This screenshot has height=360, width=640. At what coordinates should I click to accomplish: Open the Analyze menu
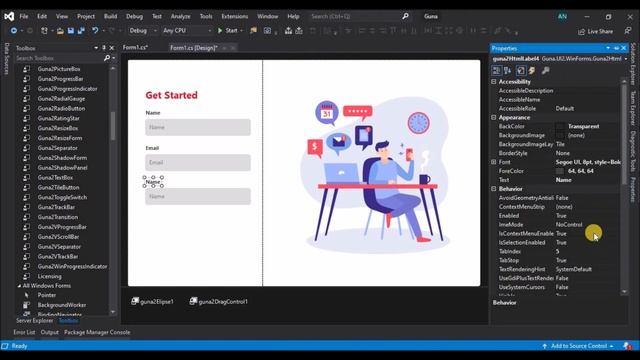click(x=180, y=16)
